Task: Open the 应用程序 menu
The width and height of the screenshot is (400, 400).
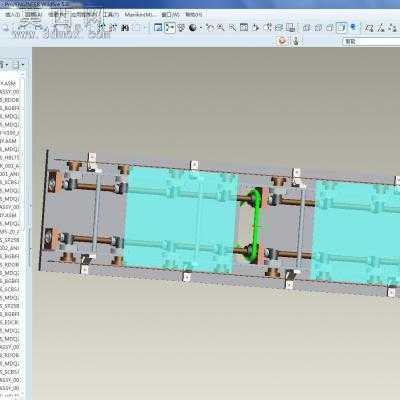Action: pyautogui.click(x=84, y=15)
